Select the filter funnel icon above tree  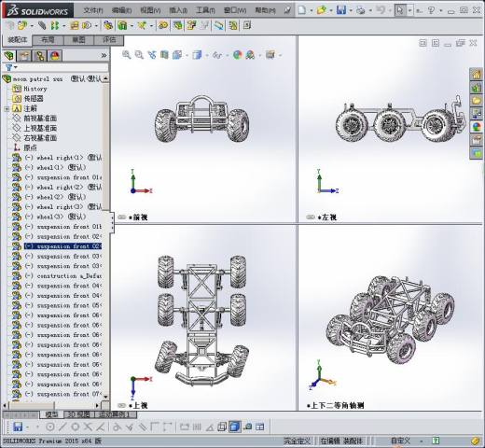8,67
